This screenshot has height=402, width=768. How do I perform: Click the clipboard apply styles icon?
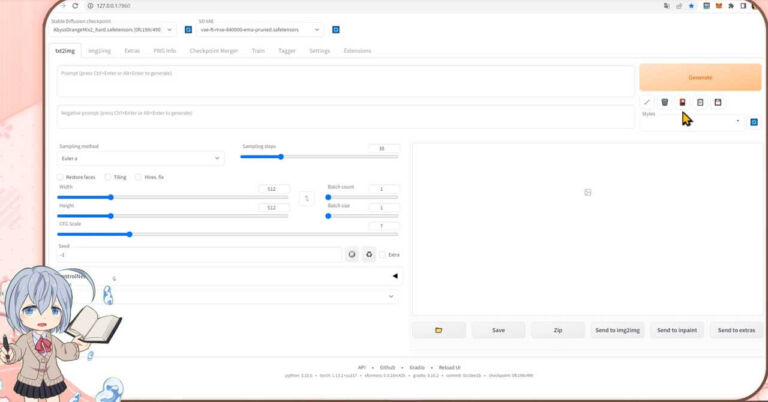(700, 102)
